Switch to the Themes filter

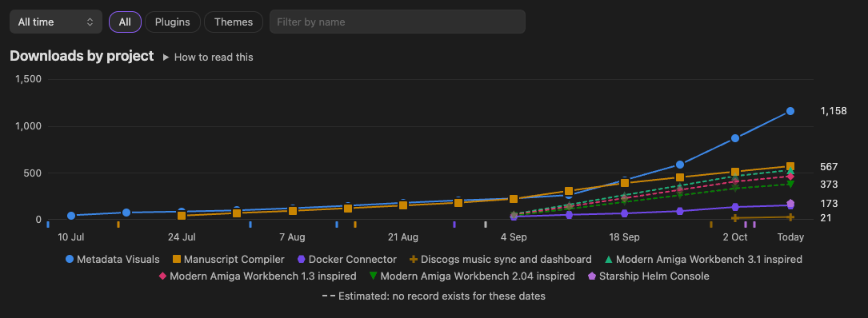[x=234, y=22]
